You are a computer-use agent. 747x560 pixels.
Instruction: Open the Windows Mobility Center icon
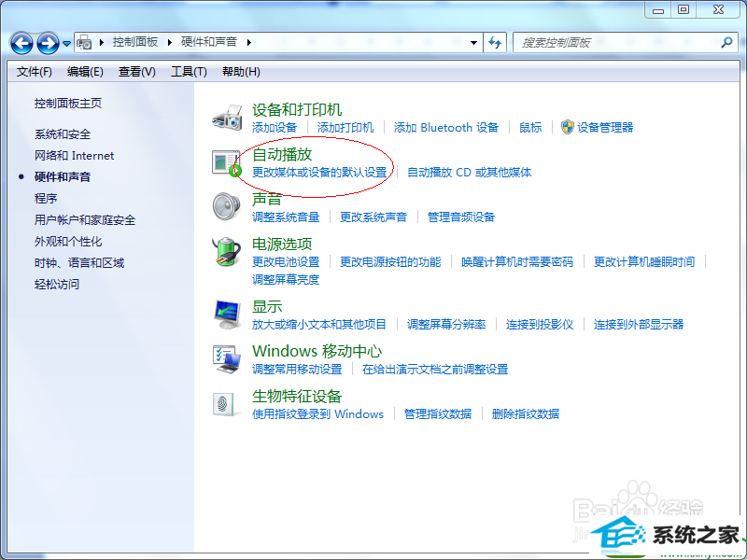tap(227, 359)
